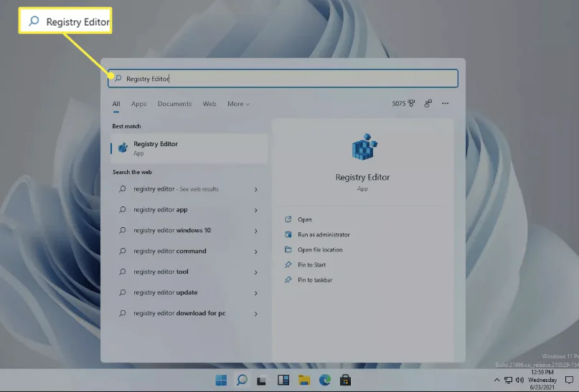Image resolution: width=579 pixels, height=392 pixels.
Task: Open Microsoft Store from the taskbar
Action: pyautogui.click(x=345, y=380)
